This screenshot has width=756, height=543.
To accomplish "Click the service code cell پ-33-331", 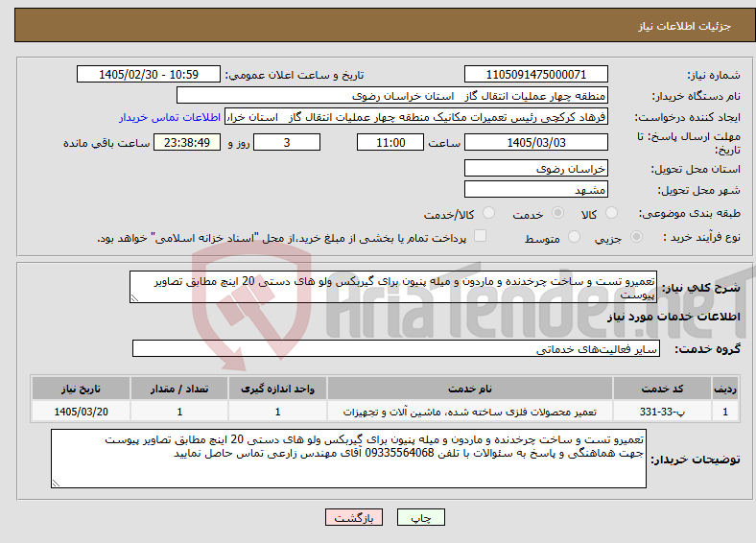I will [663, 412].
